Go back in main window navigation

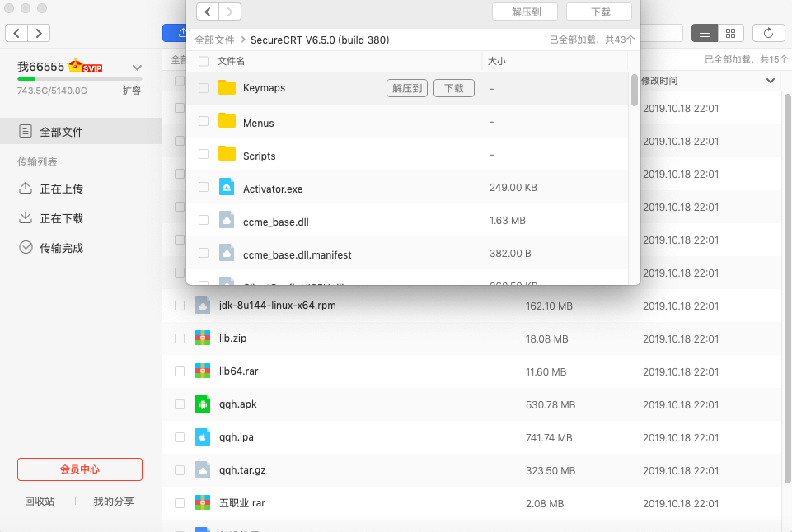16,33
